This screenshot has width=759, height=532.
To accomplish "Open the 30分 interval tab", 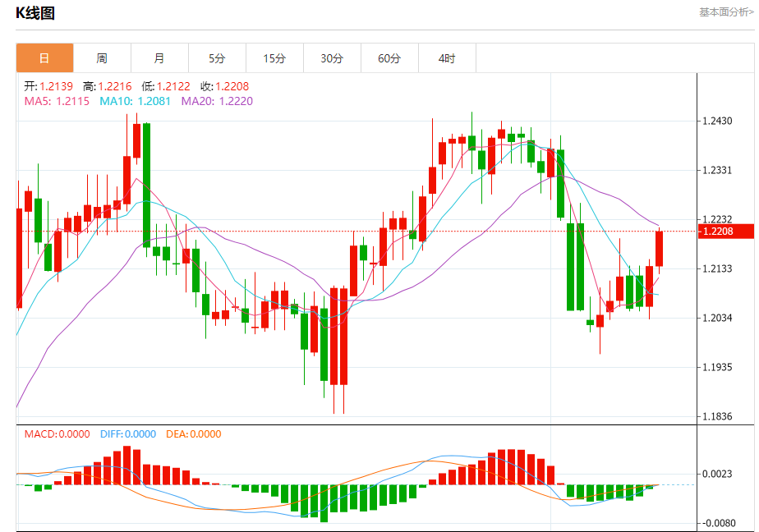I will click(x=333, y=58).
